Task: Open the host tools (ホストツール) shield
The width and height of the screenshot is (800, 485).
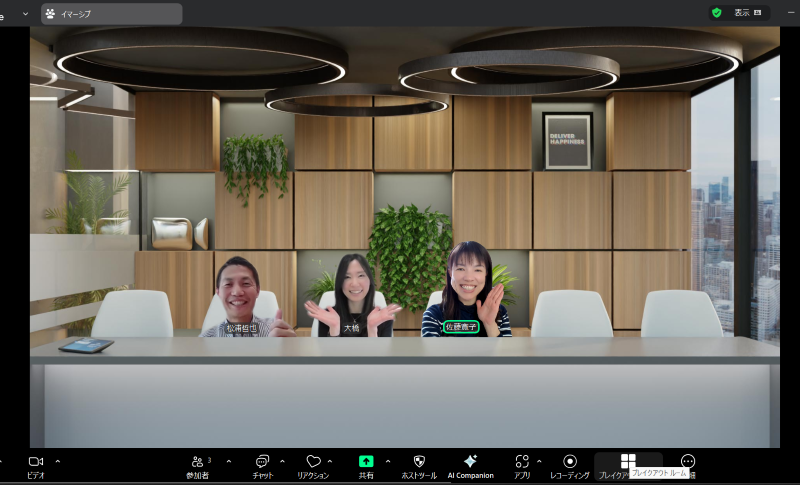Action: tap(419, 462)
